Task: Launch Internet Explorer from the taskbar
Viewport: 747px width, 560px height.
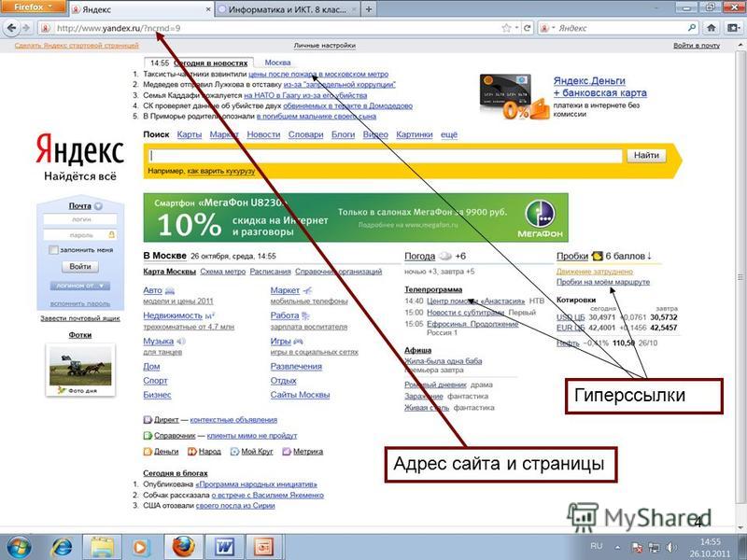Action: [x=62, y=547]
